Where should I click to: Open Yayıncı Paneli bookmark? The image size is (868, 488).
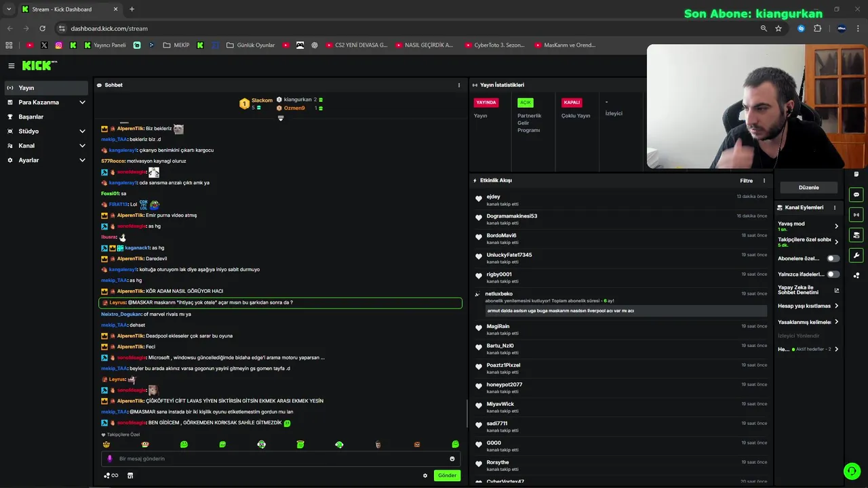click(105, 45)
